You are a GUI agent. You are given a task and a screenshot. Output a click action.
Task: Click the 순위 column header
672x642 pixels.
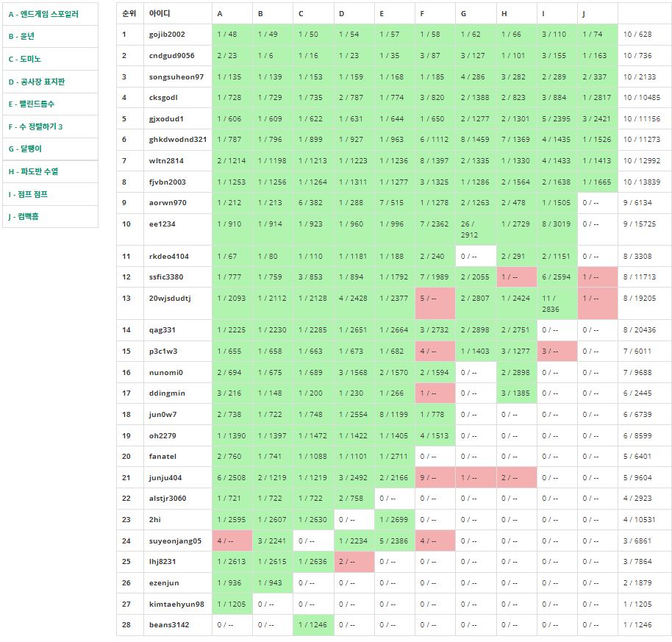pyautogui.click(x=129, y=14)
